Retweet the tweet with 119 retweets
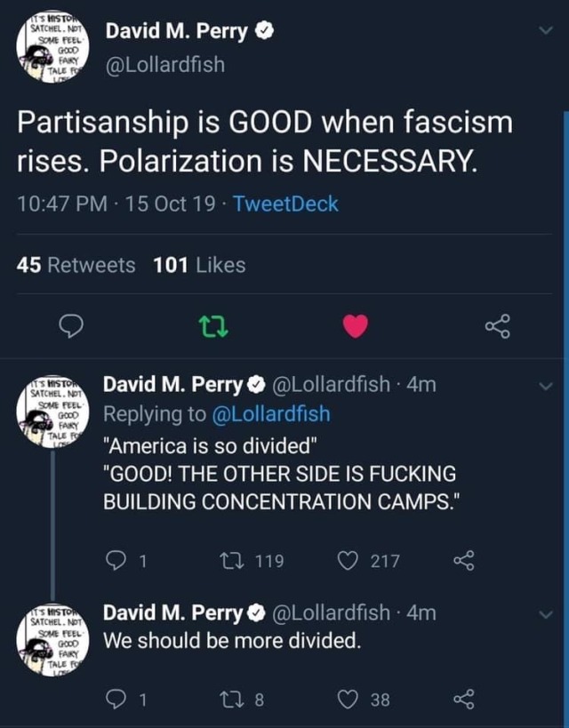 [228, 561]
